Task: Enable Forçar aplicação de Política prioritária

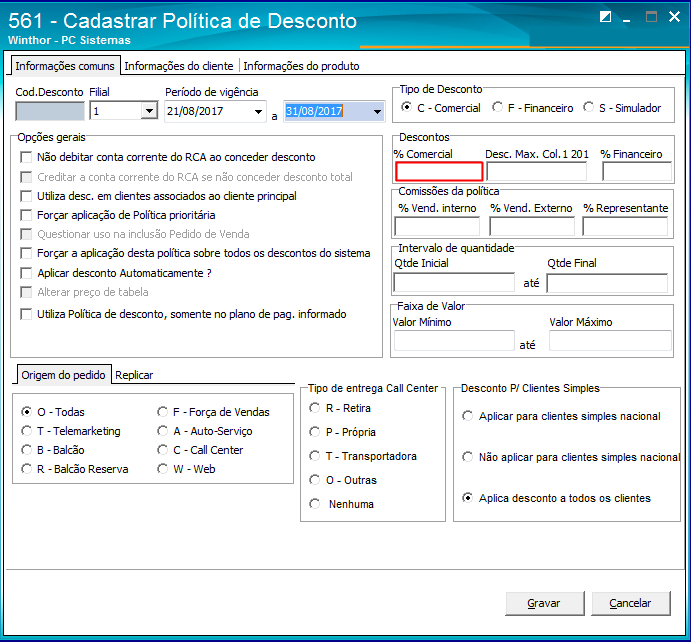Action: point(26,215)
